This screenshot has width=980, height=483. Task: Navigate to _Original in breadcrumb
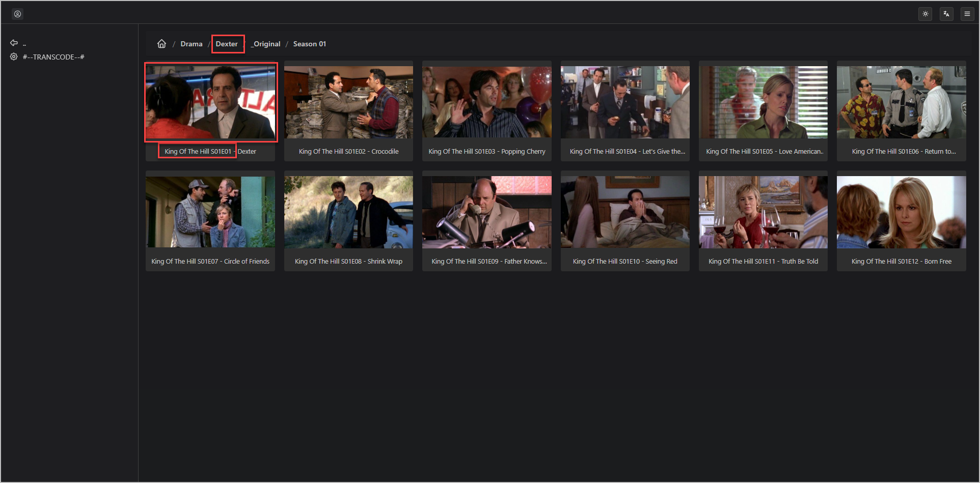[x=265, y=44]
